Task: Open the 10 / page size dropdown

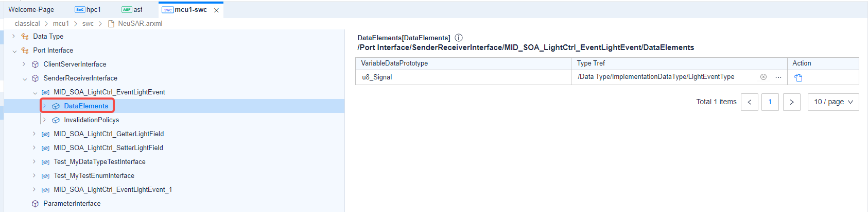Action: click(x=833, y=102)
